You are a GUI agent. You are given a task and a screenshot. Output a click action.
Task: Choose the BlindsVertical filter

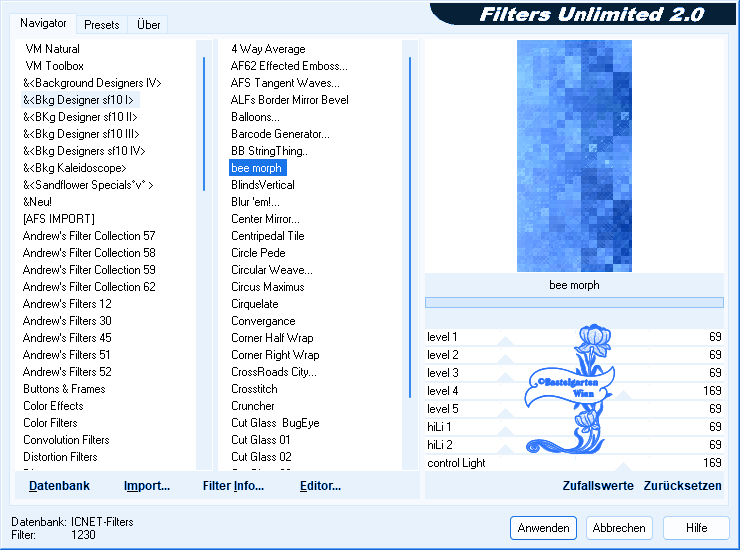[263, 185]
